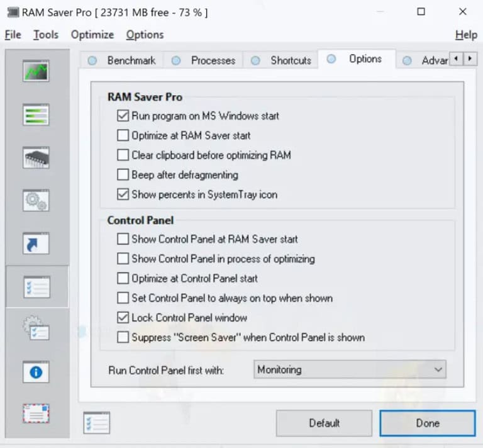Open the Monitoring graph sidebar icon
Screen dimensions: 483x448
36,71
